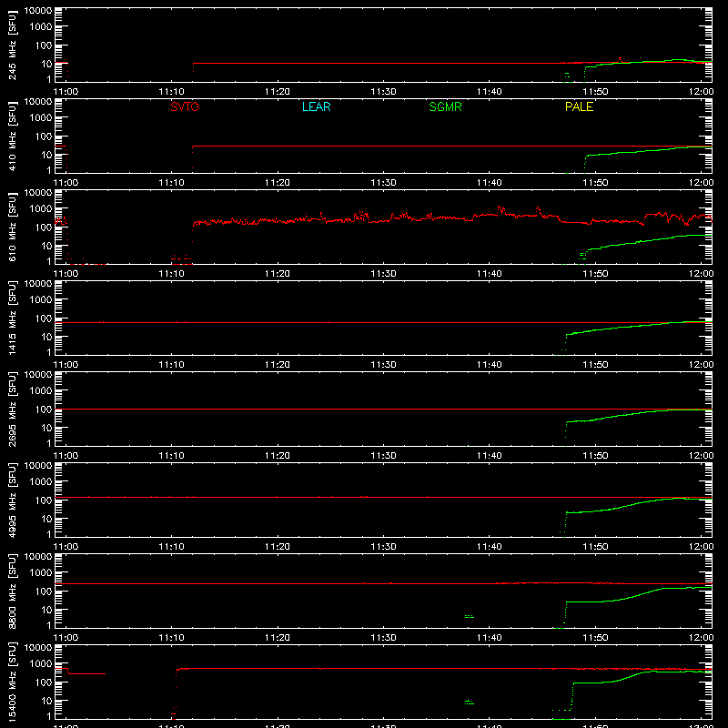Click the red spike near 11:52 in 245 MHz plot
This screenshot has height=728, width=728.
(621, 59)
